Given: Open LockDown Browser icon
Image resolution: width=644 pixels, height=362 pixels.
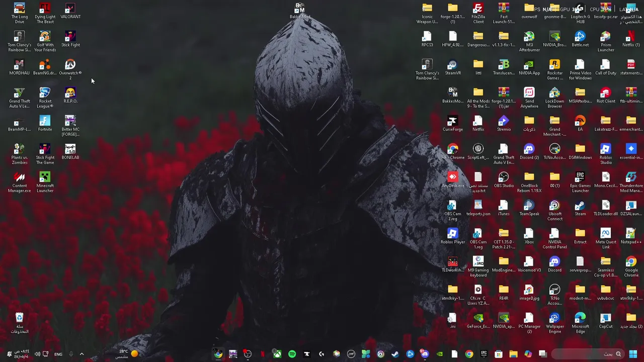Looking at the screenshot, I should [554, 98].
